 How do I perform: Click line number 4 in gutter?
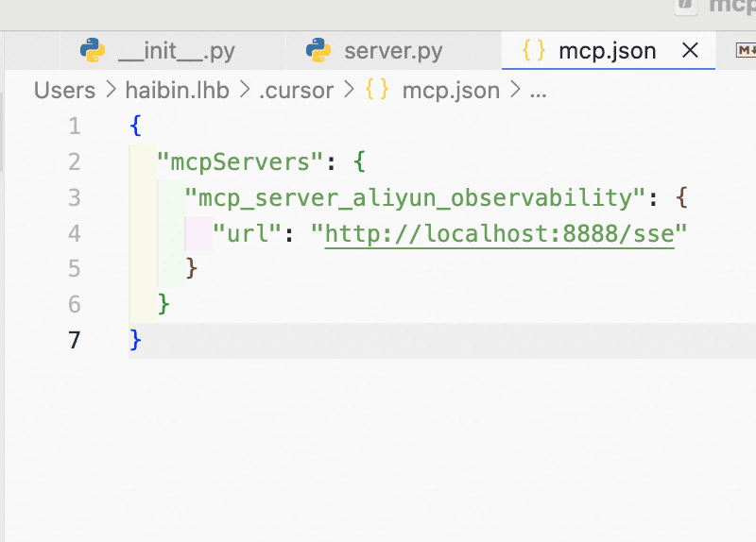[75, 233]
